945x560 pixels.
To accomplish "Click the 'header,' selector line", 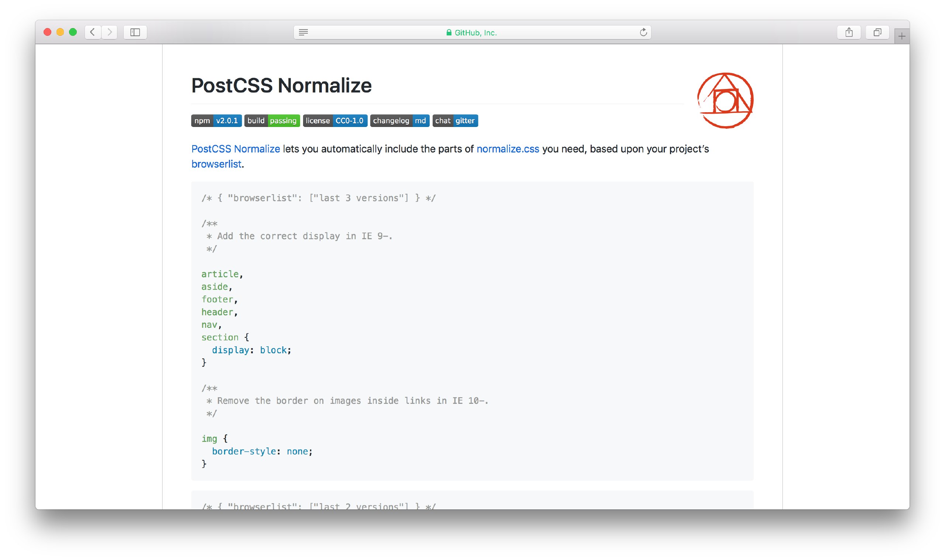I will point(220,312).
